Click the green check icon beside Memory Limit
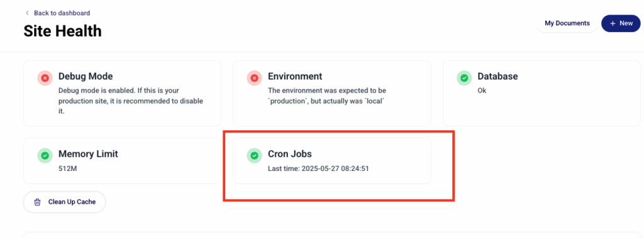The width and height of the screenshot is (644, 239). point(45,155)
